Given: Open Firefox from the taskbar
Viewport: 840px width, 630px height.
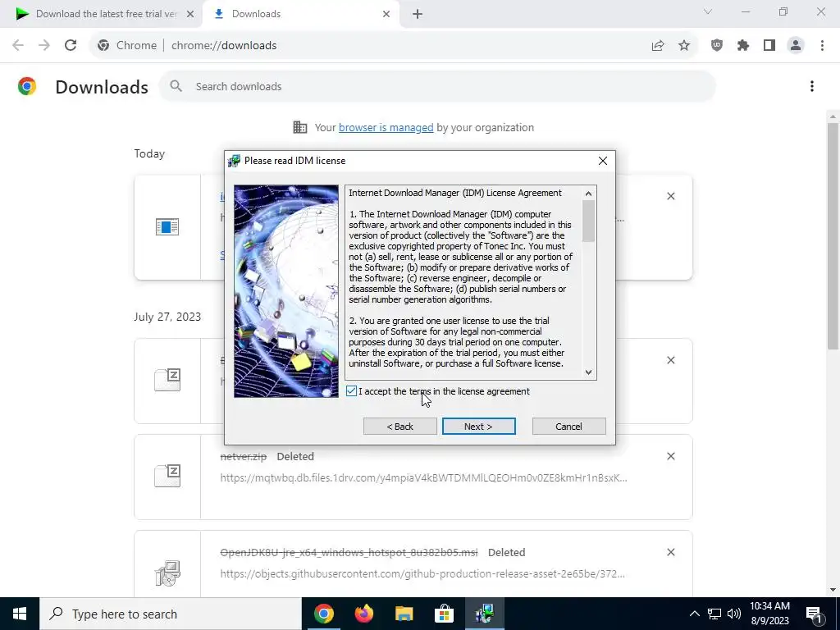Looking at the screenshot, I should (363, 614).
